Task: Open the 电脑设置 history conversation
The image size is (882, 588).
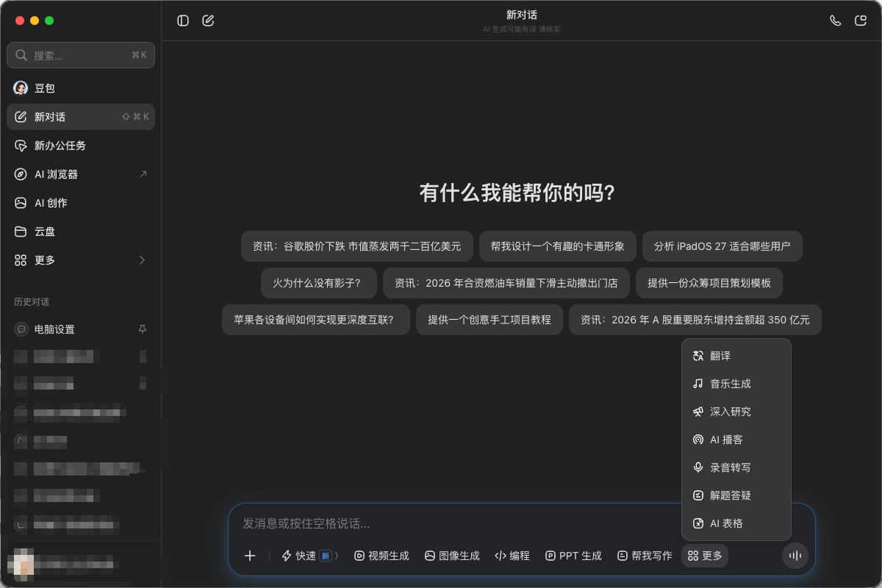Action: tap(81, 329)
